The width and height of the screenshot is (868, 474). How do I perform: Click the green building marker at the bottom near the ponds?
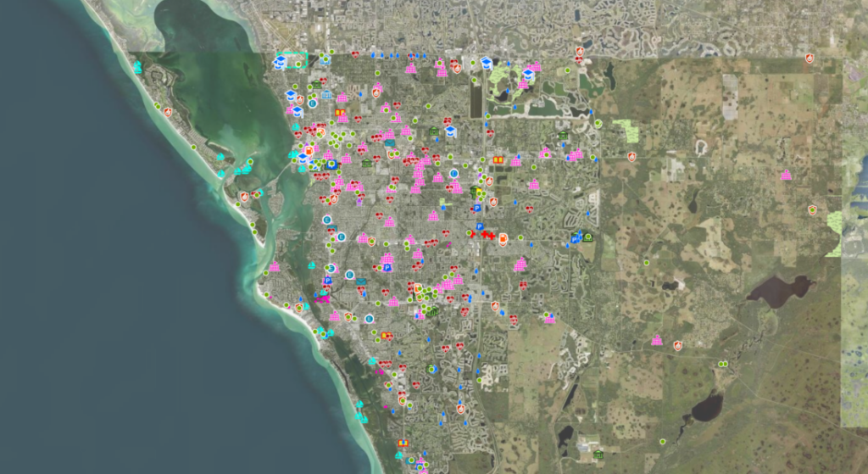(598, 454)
